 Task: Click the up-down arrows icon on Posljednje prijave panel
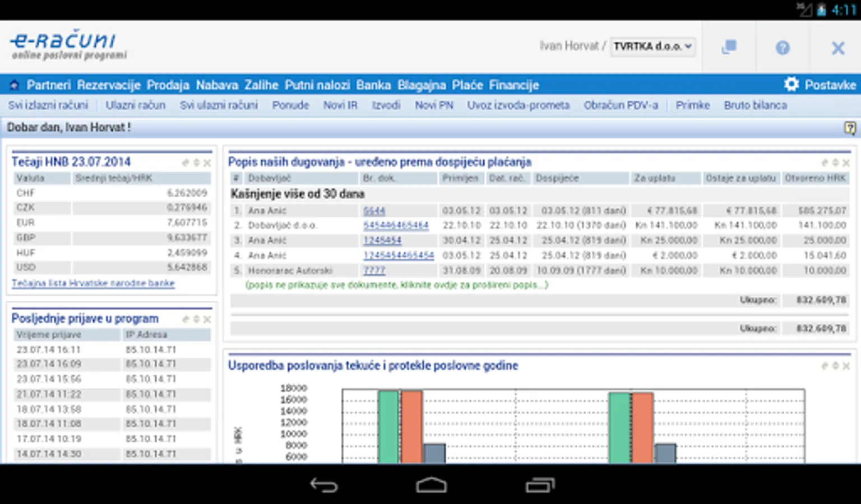(196, 319)
